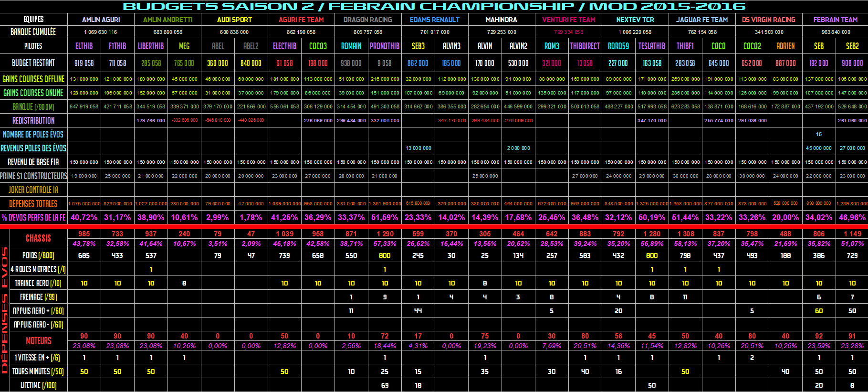Image resolution: width=868 pixels, height=392 pixels.
Task: Select the 4 ROUES MOTRICES row label
Action: (x=38, y=269)
